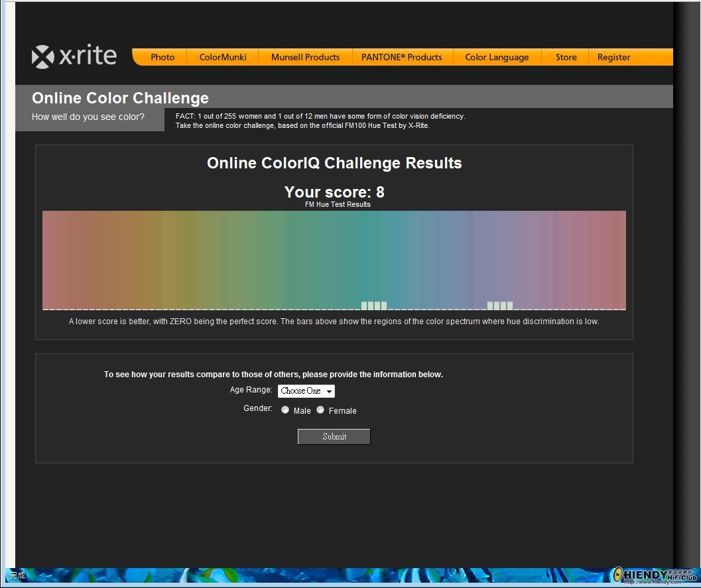The width and height of the screenshot is (701, 588).
Task: Open PANTONE Products menu item
Action: (x=401, y=57)
